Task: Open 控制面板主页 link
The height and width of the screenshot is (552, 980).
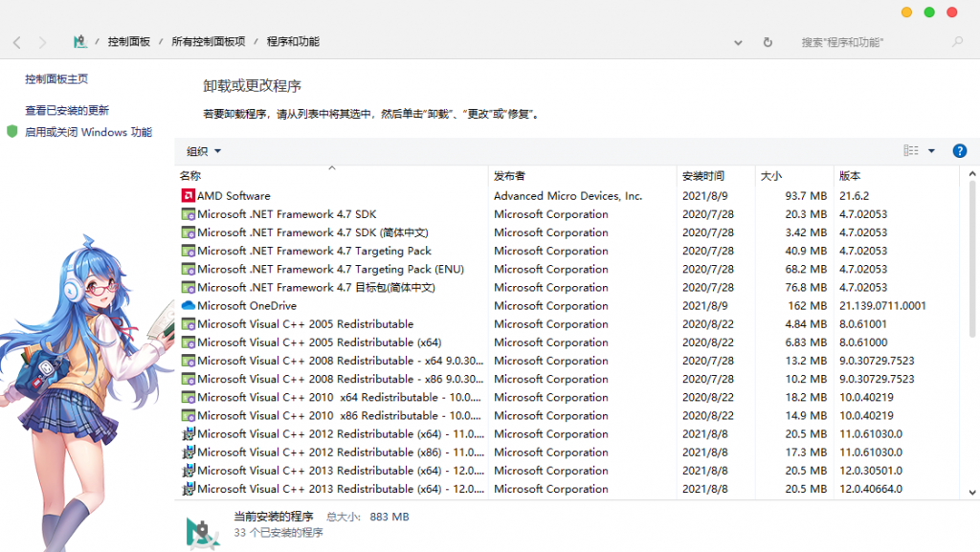Action: pos(56,78)
